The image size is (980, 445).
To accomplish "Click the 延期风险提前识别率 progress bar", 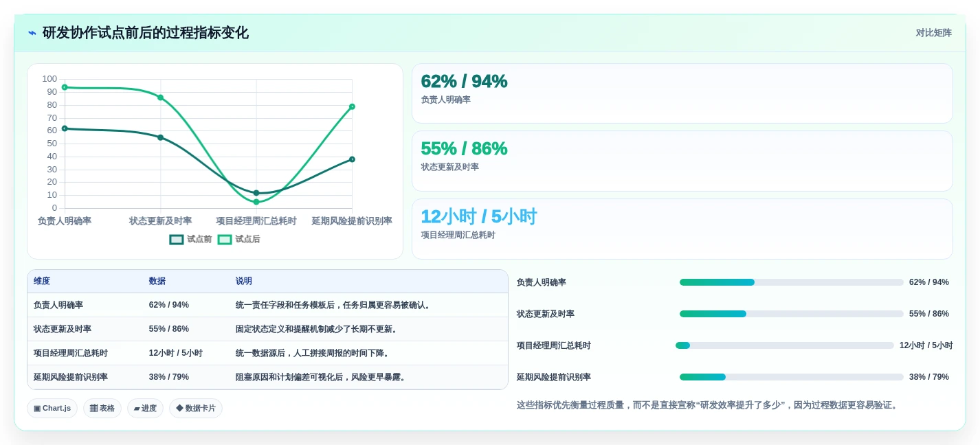I will (x=792, y=377).
